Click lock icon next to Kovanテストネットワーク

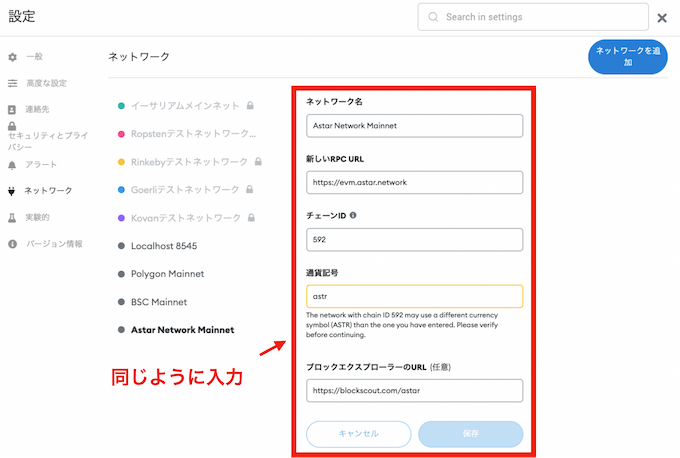(x=251, y=218)
